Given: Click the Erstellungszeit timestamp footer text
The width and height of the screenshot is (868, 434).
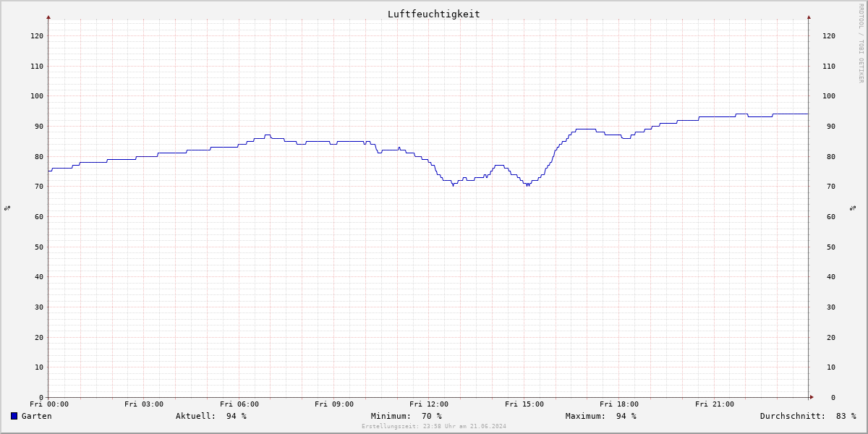Looking at the screenshot, I should 434,426.
